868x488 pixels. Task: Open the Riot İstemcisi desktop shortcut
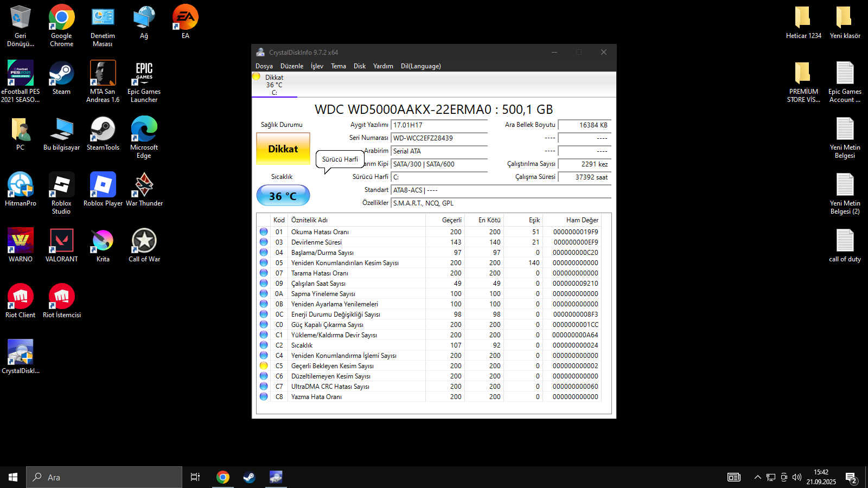62,301
